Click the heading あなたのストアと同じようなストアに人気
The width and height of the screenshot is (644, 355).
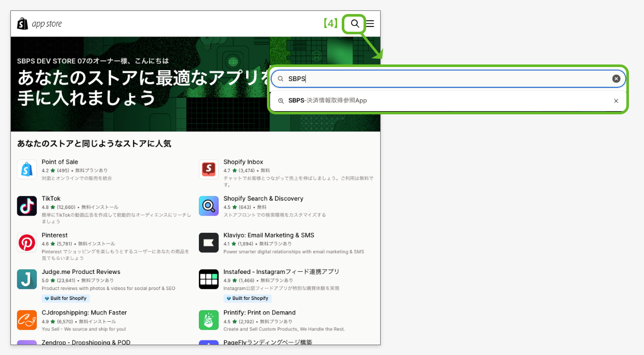(94, 143)
